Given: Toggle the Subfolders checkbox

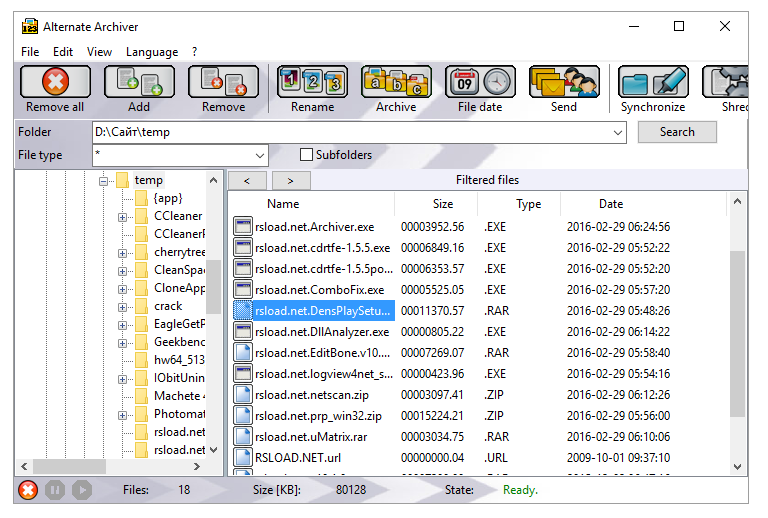Looking at the screenshot, I should (306, 155).
